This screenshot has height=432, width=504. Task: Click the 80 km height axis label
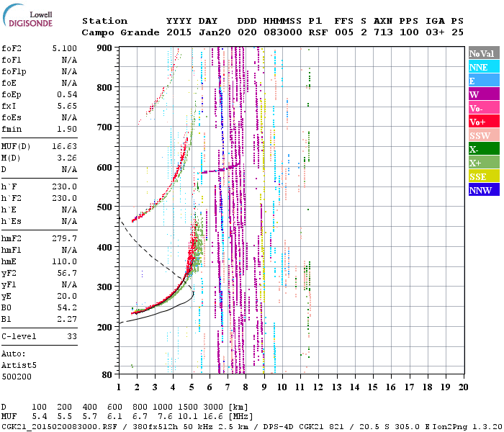pyautogui.click(x=107, y=375)
